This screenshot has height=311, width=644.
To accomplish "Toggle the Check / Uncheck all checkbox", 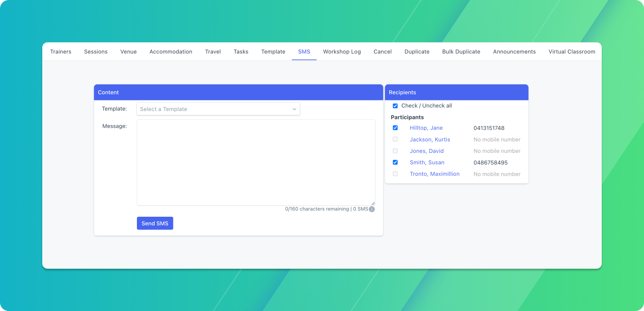I will click(x=395, y=106).
